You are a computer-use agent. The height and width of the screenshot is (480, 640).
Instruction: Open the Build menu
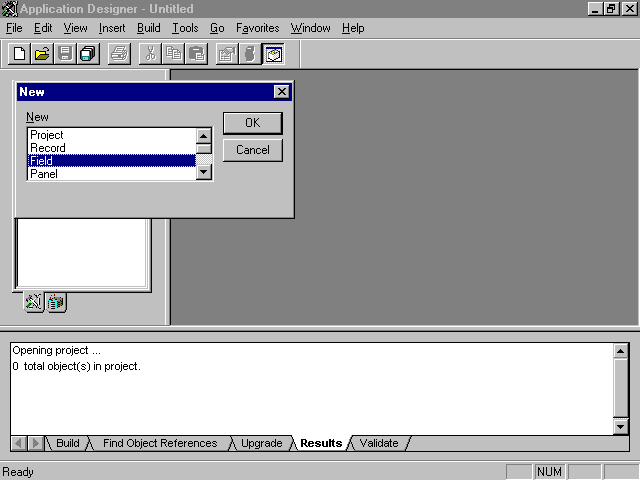coord(149,28)
